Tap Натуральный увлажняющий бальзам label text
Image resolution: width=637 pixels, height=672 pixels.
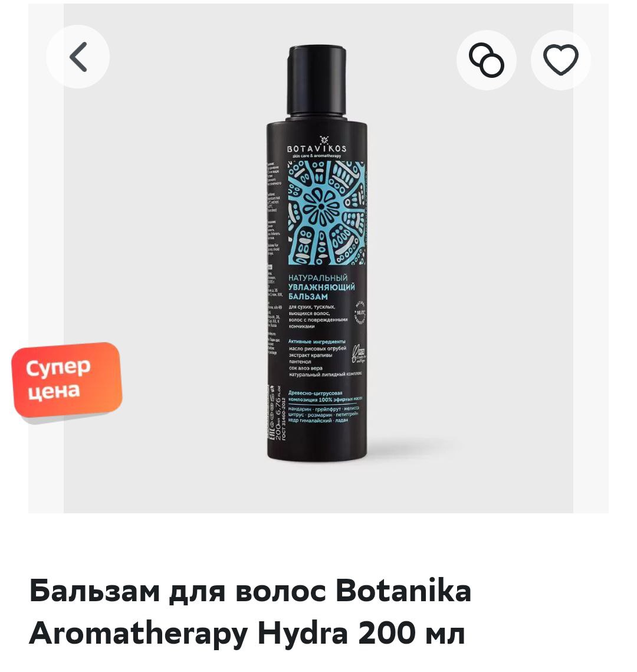(321, 287)
